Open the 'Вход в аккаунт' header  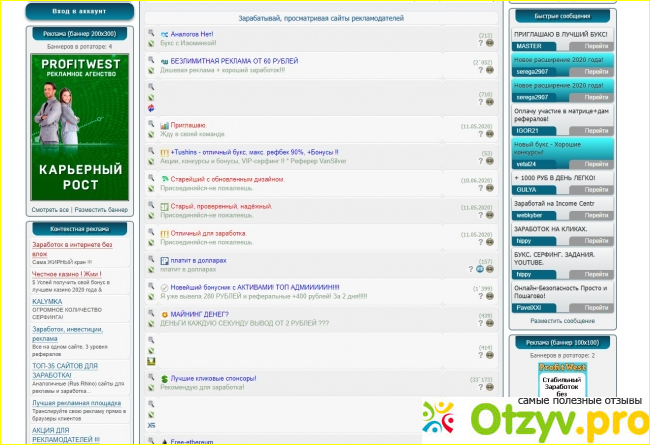point(81,8)
